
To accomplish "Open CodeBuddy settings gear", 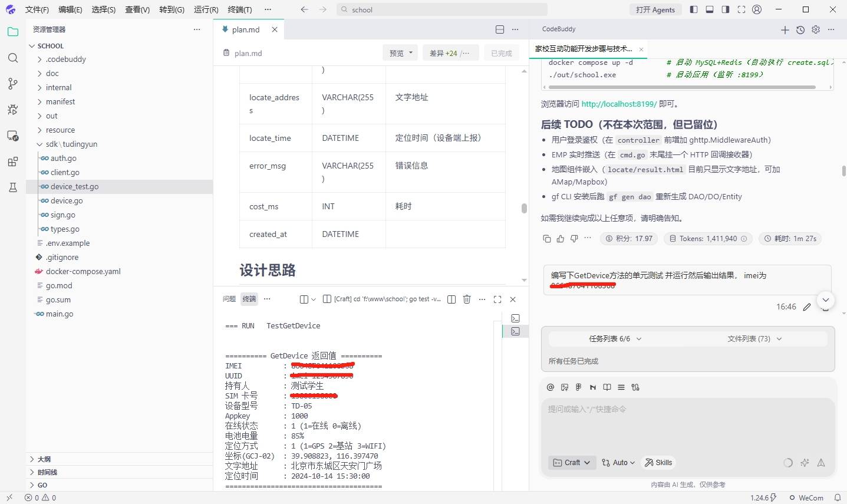I will pyautogui.click(x=816, y=29).
